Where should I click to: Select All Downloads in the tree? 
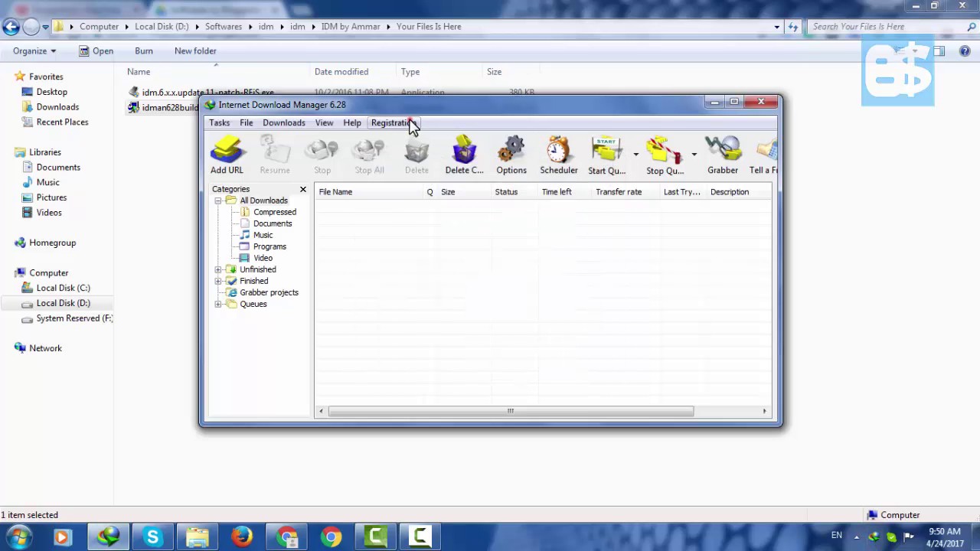pos(263,201)
